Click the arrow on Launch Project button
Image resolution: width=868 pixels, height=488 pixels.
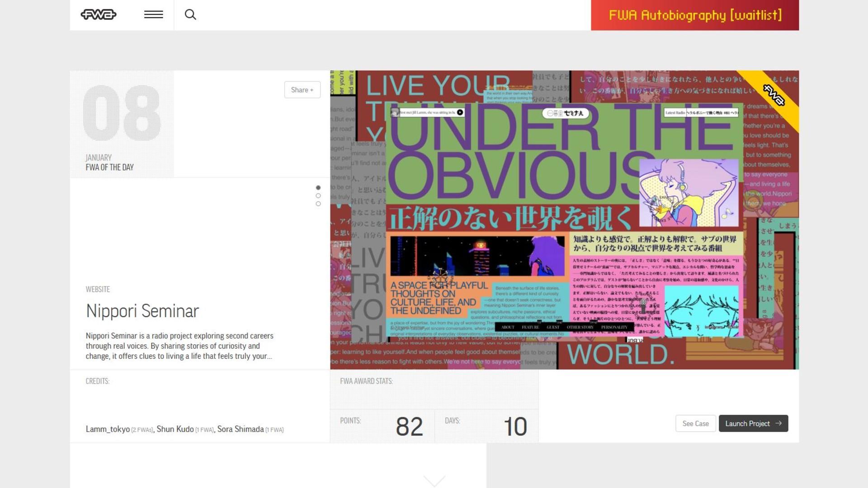coord(778,423)
